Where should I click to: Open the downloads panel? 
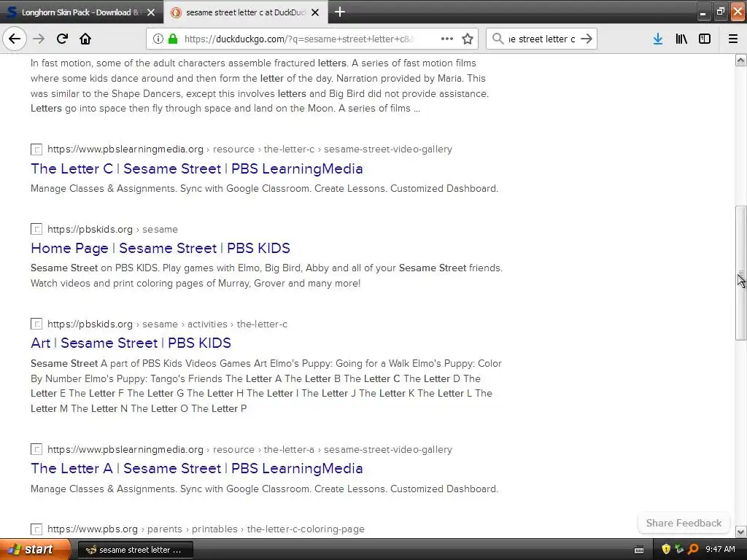pyautogui.click(x=658, y=39)
